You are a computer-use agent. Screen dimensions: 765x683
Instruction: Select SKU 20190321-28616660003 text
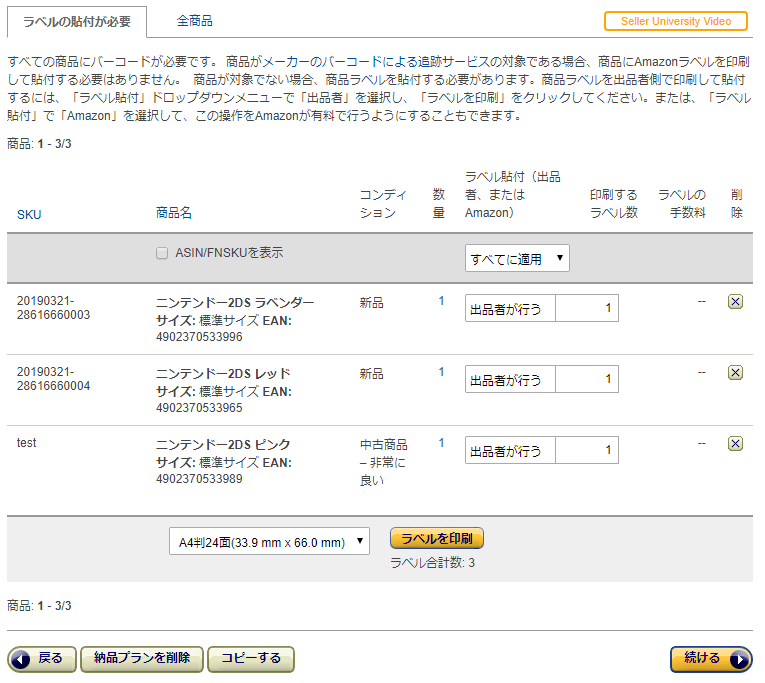[x=53, y=308]
